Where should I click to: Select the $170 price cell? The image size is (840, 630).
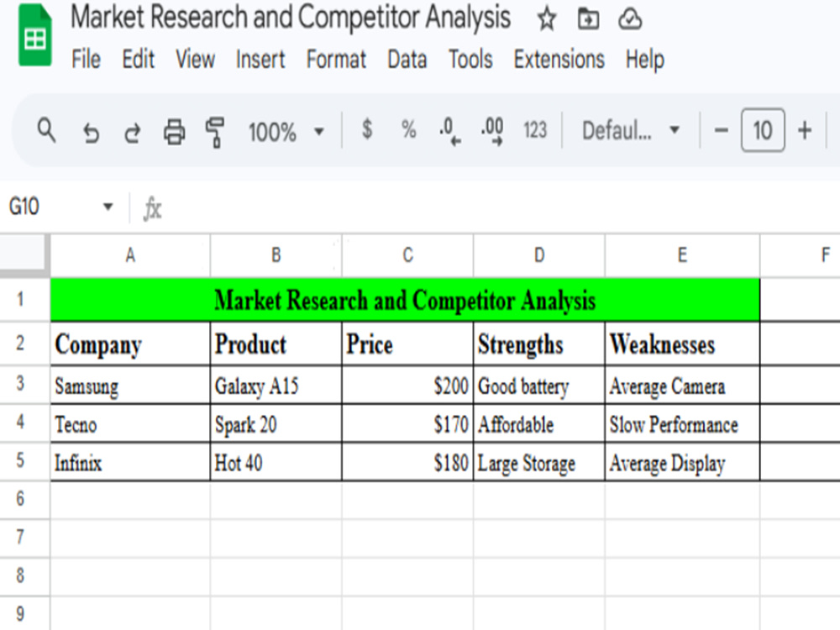click(x=407, y=423)
